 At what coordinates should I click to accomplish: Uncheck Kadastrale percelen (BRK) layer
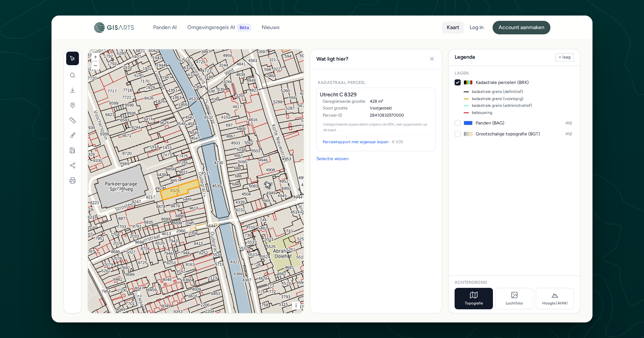[x=458, y=82]
